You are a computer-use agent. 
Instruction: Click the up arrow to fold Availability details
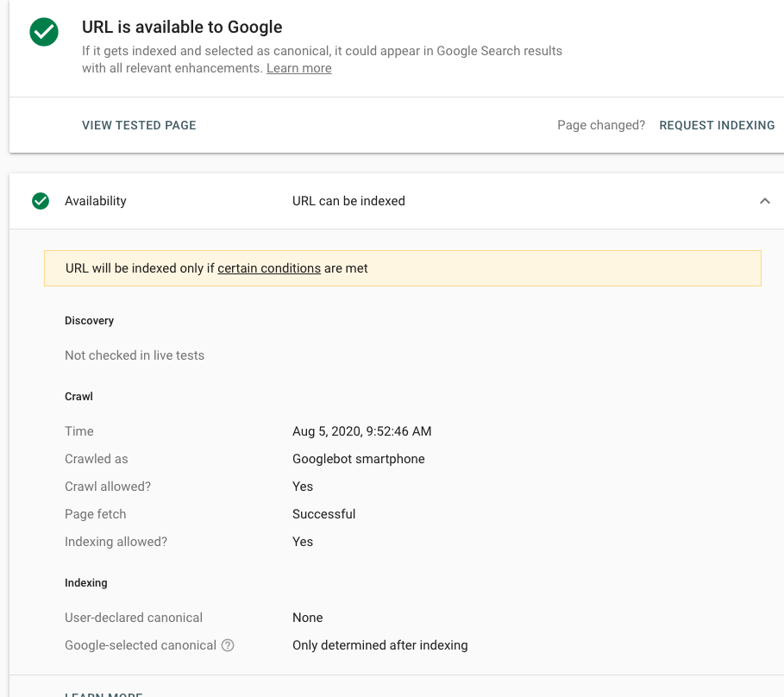(764, 200)
